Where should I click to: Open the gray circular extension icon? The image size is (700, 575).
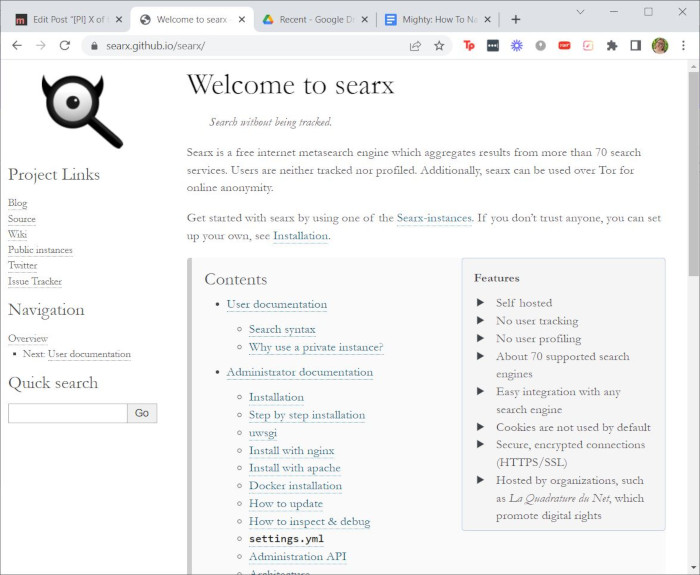tap(541, 46)
